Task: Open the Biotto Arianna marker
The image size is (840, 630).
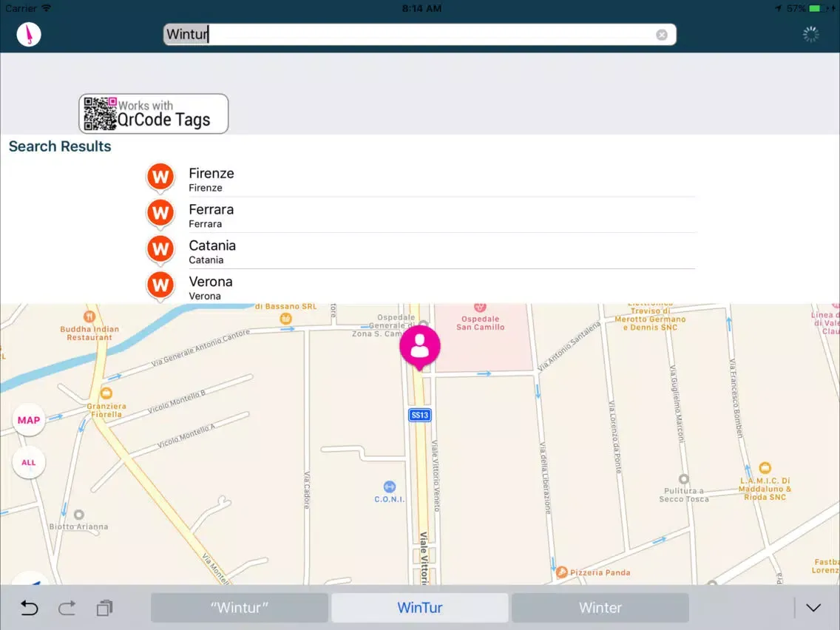Action: 78,515
